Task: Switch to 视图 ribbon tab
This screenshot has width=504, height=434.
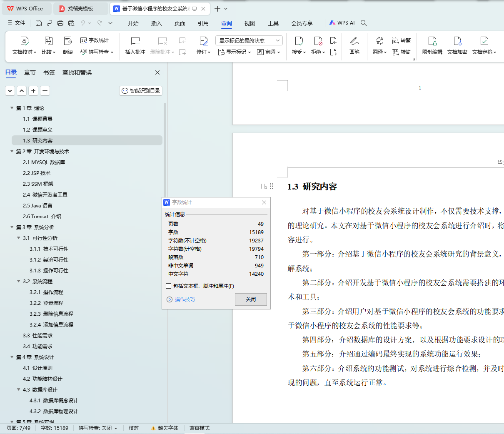Action: [250, 23]
